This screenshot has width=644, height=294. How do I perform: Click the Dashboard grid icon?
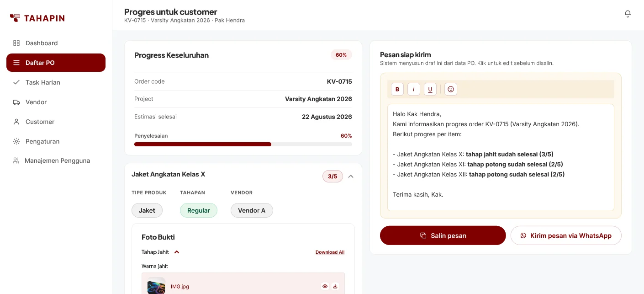[16, 43]
